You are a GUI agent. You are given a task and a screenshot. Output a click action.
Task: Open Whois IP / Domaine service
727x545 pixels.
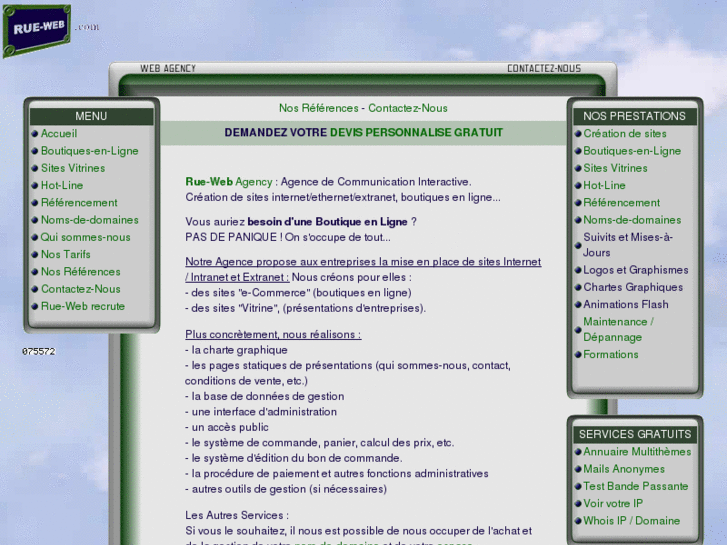click(631, 521)
